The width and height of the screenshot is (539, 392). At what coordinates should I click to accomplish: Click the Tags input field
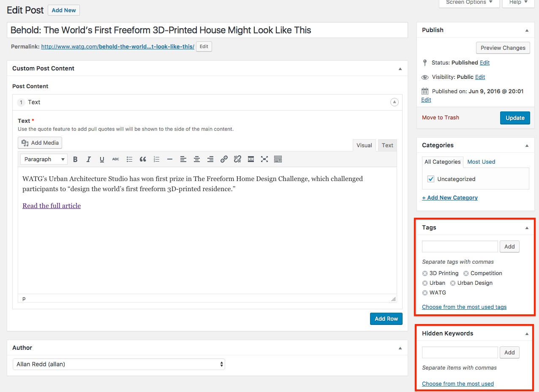[460, 246]
